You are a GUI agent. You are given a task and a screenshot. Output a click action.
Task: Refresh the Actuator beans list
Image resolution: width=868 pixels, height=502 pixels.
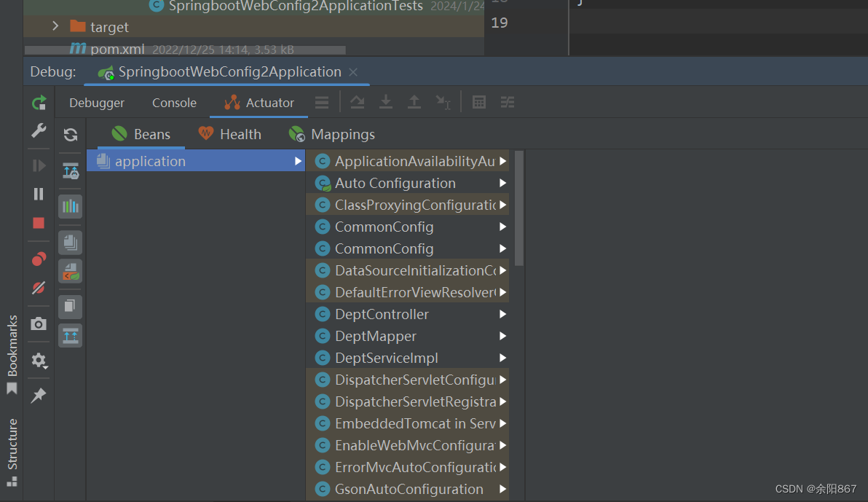click(71, 135)
